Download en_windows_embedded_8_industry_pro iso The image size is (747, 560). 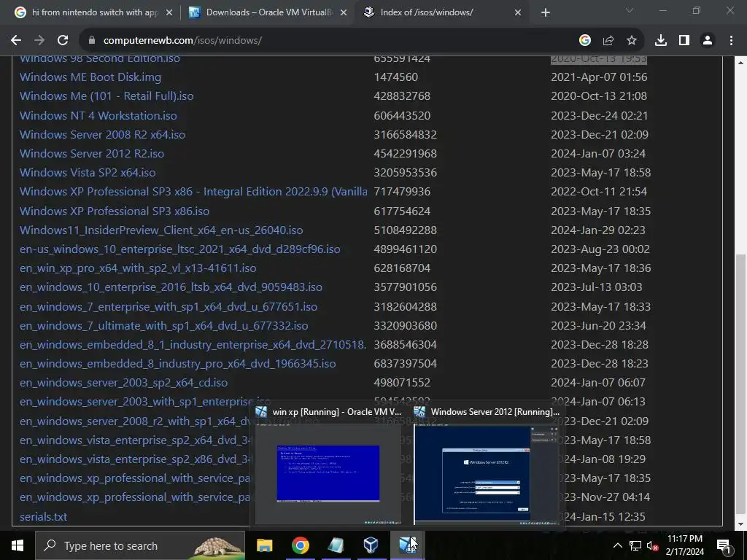178,364
